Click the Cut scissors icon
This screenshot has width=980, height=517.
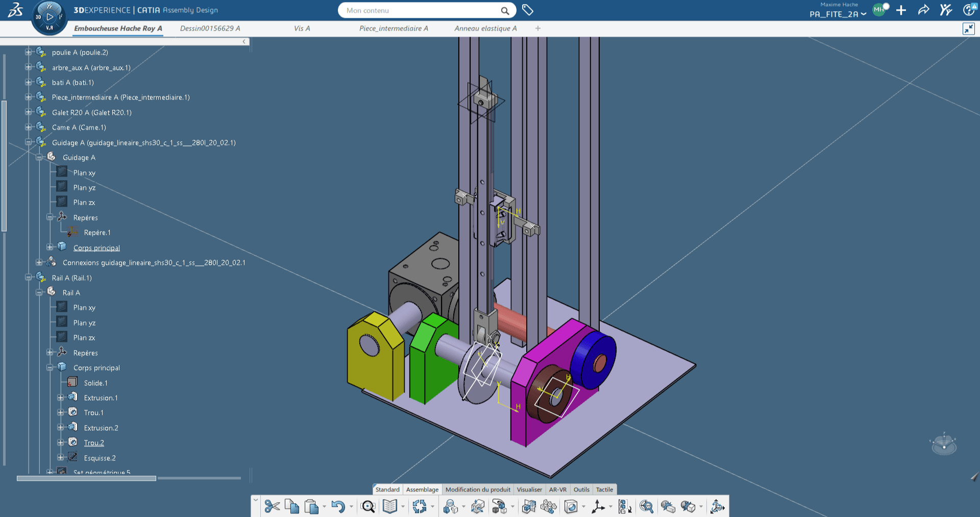[272, 506]
